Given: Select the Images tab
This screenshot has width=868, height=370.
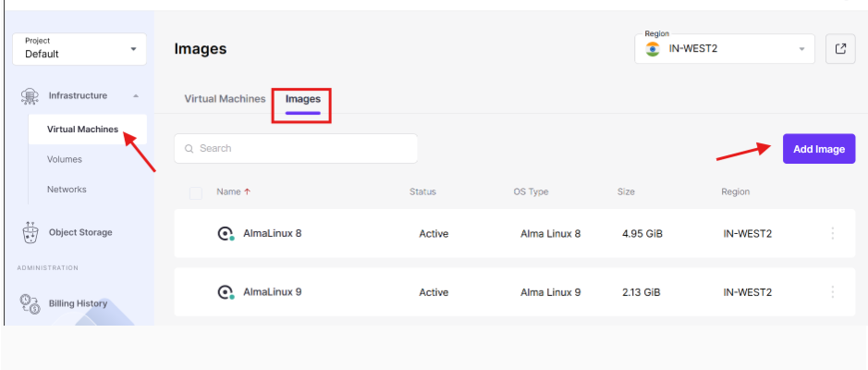Looking at the screenshot, I should coord(303,99).
